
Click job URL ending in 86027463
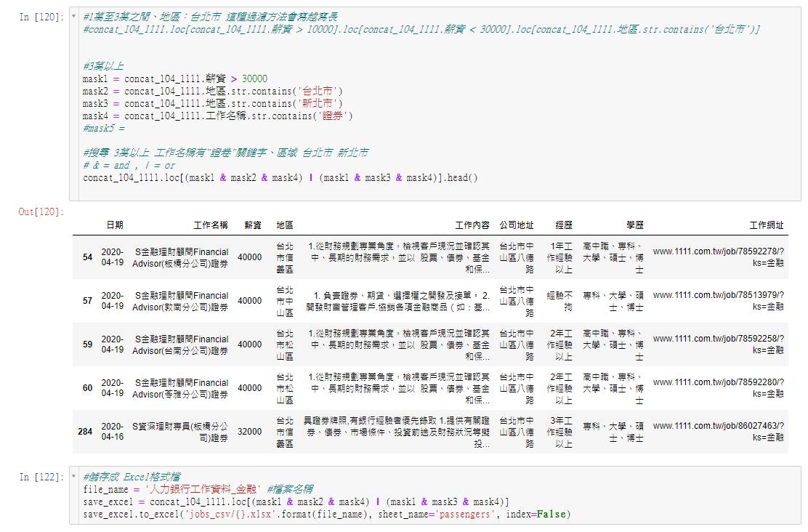pyautogui.click(x=718, y=427)
